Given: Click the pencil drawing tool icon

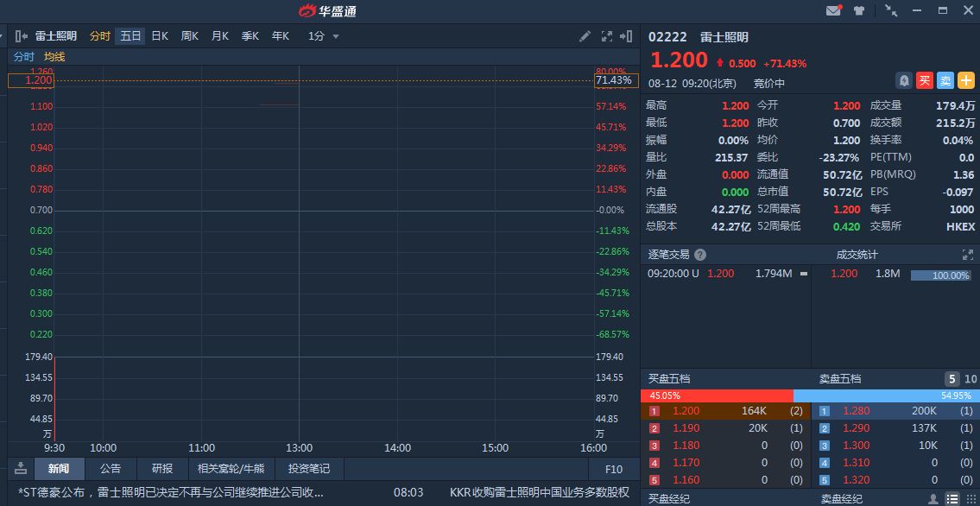Looking at the screenshot, I should point(585,36).
